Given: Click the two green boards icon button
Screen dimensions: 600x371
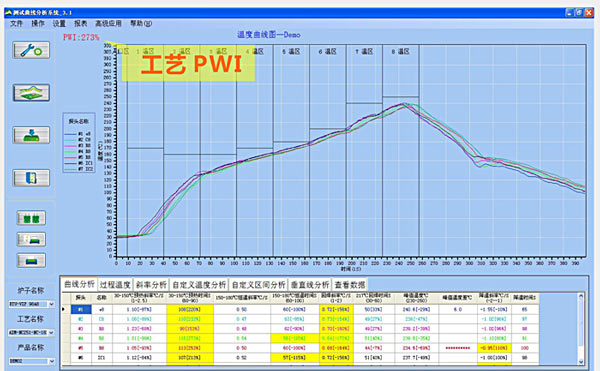Looking at the screenshot, I should (x=31, y=218).
